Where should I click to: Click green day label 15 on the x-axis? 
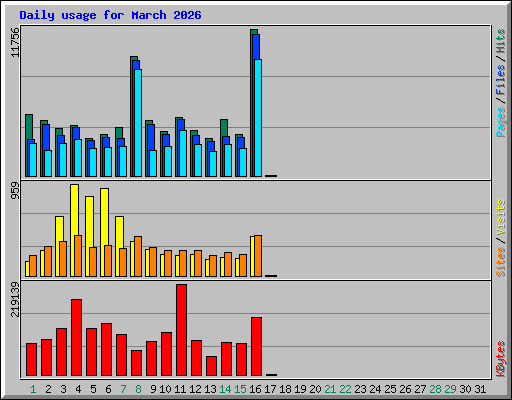pos(240,389)
